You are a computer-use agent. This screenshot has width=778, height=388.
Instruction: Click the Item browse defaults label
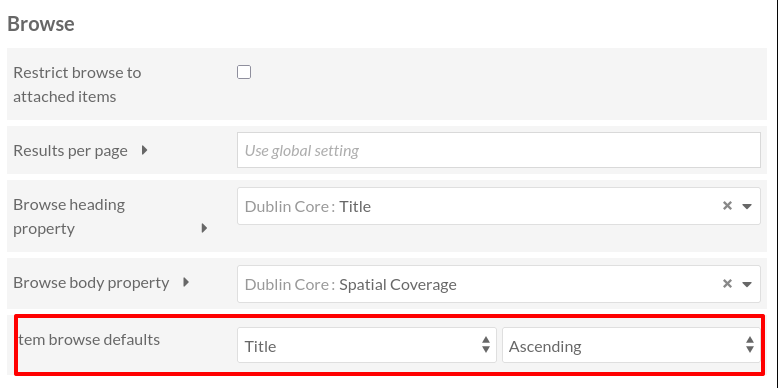(89, 340)
